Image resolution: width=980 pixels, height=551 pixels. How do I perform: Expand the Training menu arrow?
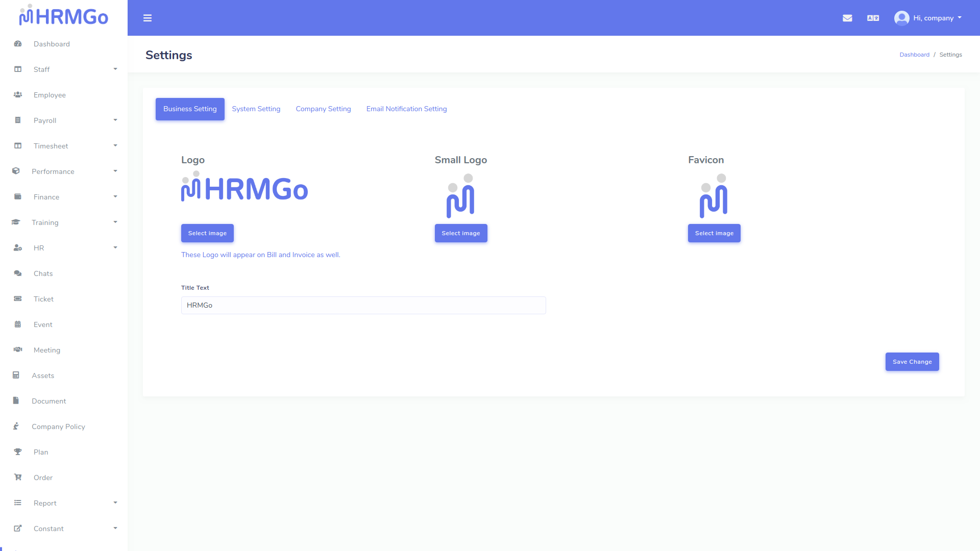point(115,222)
